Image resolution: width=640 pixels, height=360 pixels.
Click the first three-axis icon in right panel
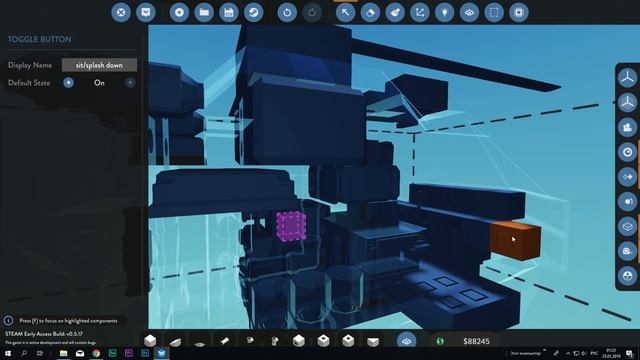627,78
